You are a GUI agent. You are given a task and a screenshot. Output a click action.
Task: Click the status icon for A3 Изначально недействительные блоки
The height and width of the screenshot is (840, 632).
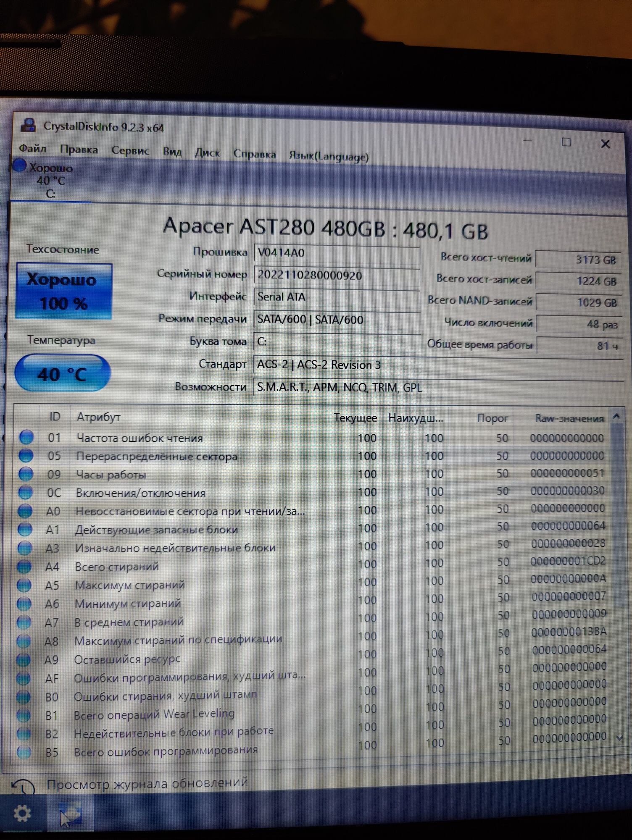[25, 547]
